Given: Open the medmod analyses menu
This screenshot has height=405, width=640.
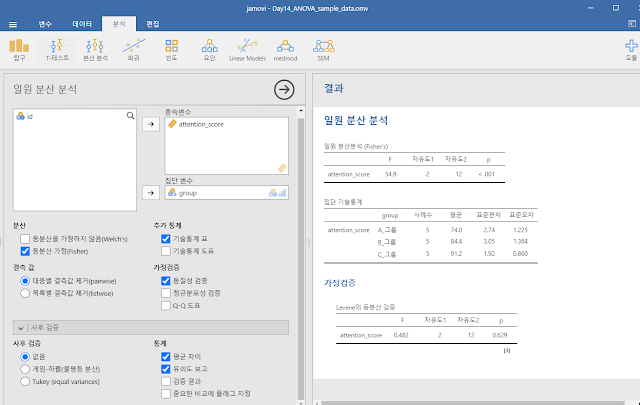Looking at the screenshot, I should 285,50.
